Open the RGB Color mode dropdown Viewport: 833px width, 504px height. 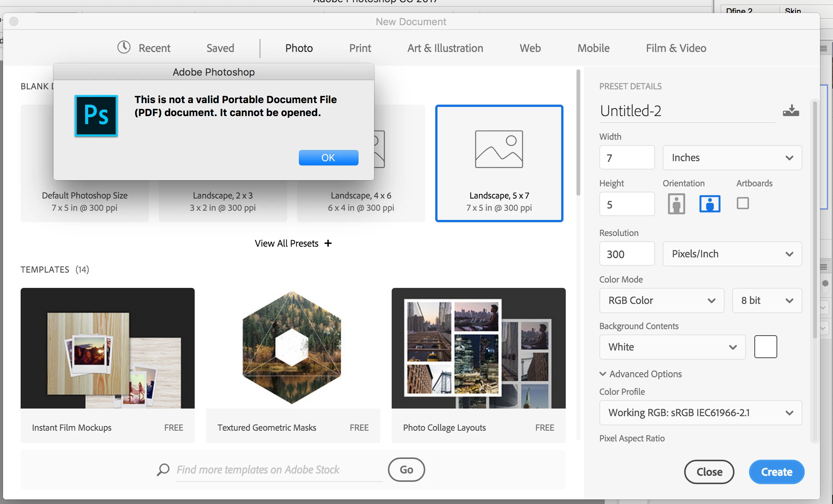pos(661,300)
